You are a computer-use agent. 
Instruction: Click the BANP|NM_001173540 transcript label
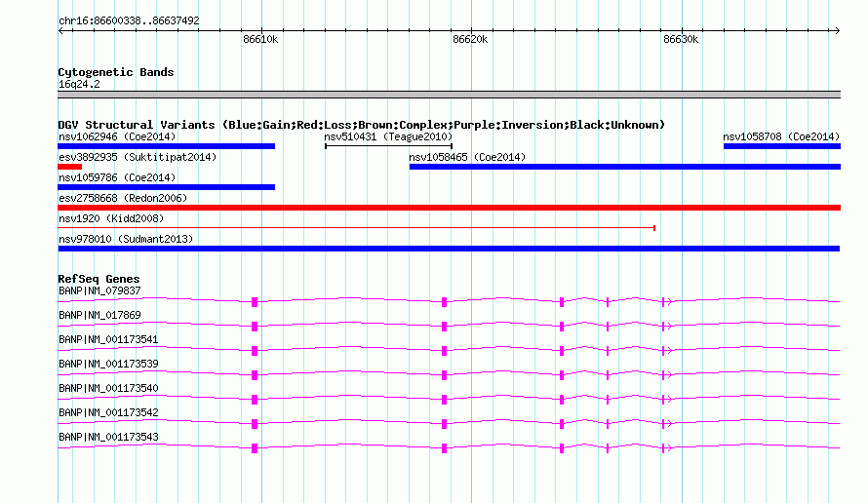click(x=108, y=388)
